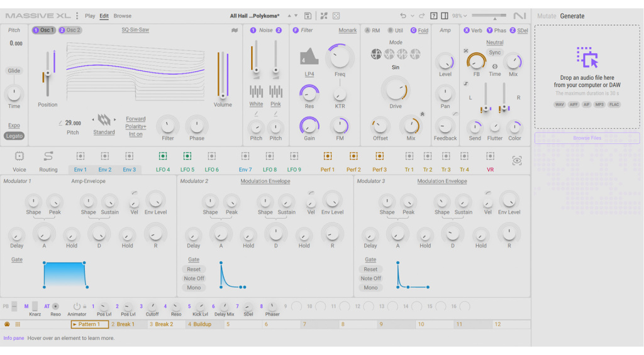Image resolution: width=644 pixels, height=355 pixels.
Task: Toggle the Legato button
Action: 14,136
